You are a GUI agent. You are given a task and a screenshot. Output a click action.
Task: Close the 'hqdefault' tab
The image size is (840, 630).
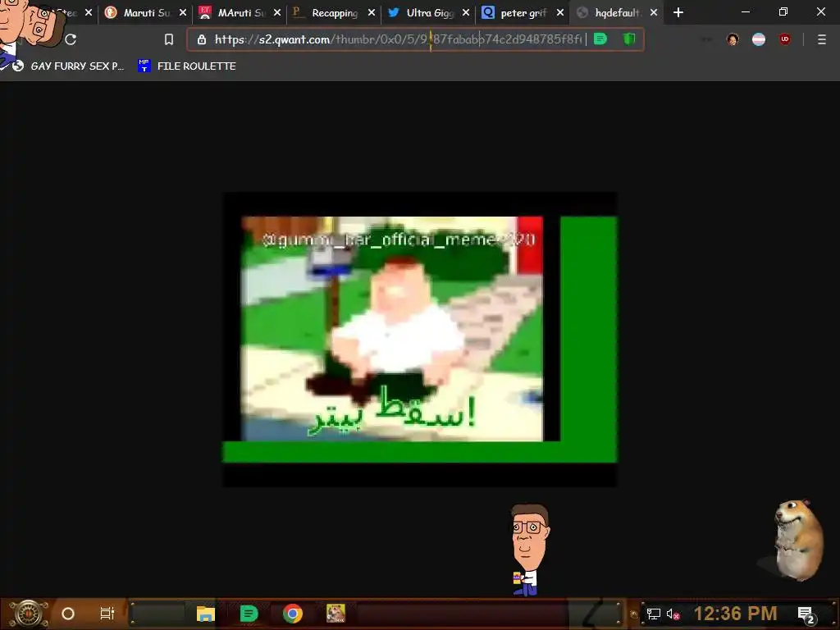point(654,12)
